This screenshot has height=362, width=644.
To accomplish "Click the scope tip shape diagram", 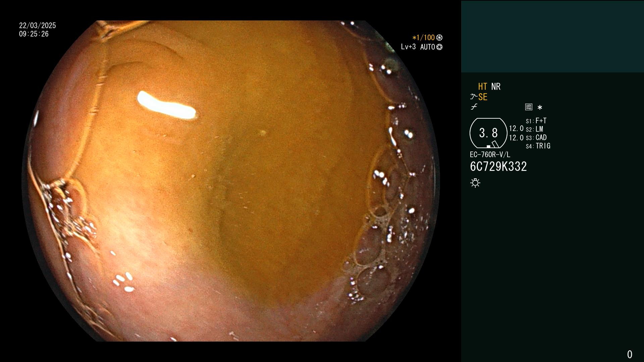I will (x=488, y=133).
